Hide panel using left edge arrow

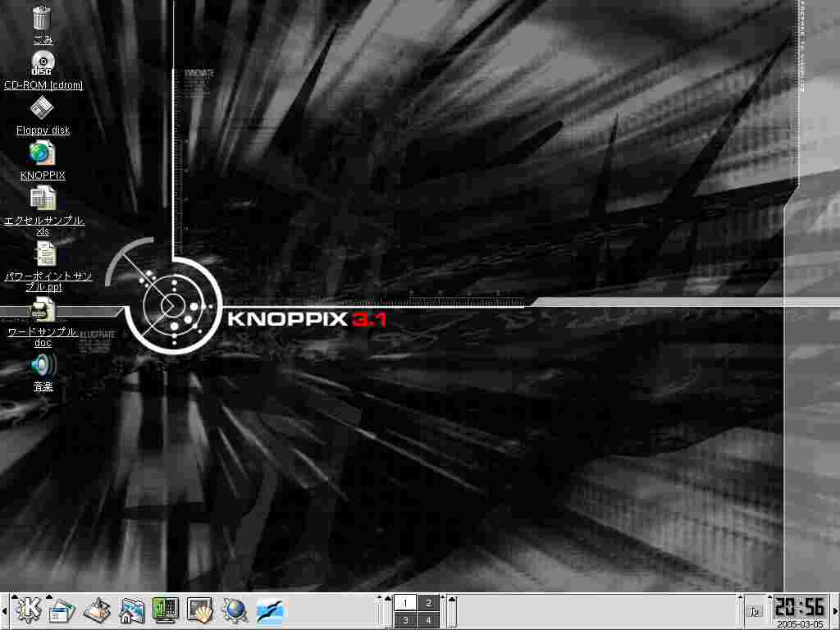(3, 611)
